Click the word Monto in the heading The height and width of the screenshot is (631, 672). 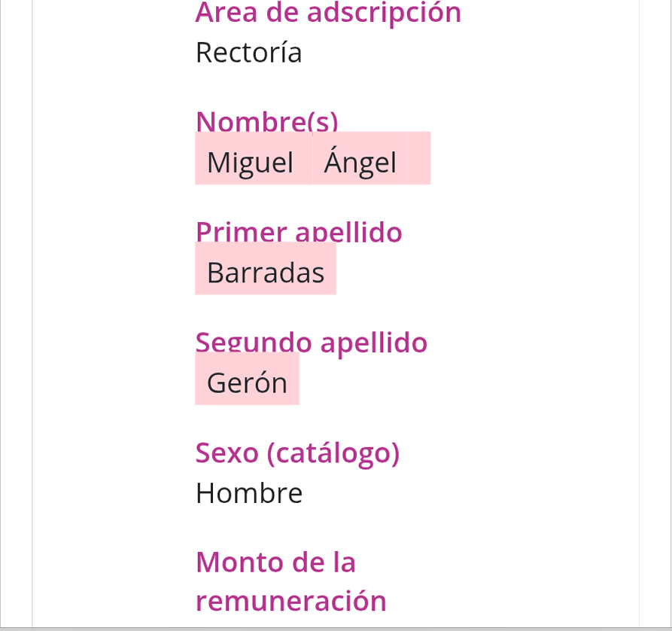[239, 562]
